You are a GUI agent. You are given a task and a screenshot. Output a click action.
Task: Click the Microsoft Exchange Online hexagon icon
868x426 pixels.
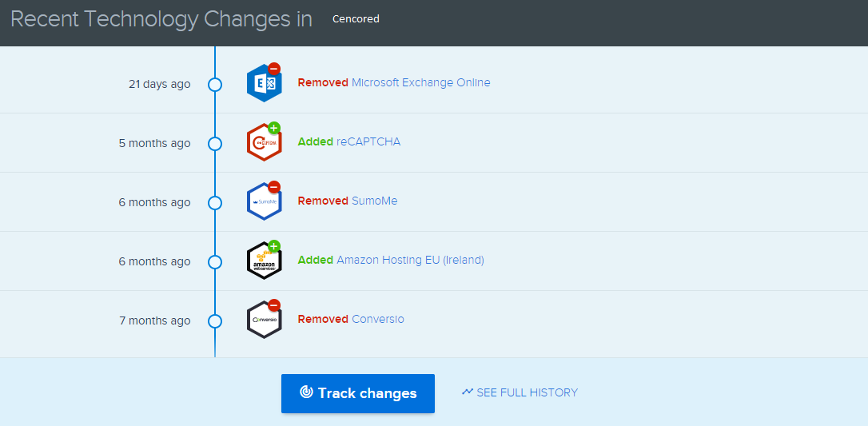(x=264, y=83)
